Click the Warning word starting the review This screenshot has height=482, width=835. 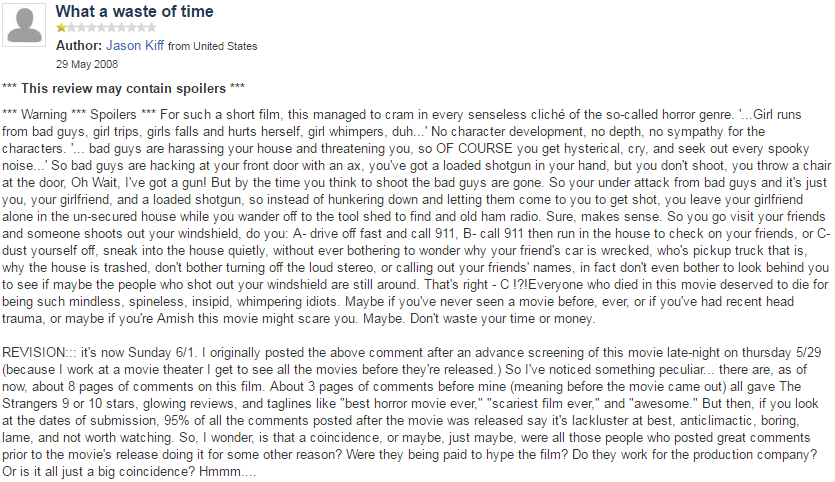44,115
